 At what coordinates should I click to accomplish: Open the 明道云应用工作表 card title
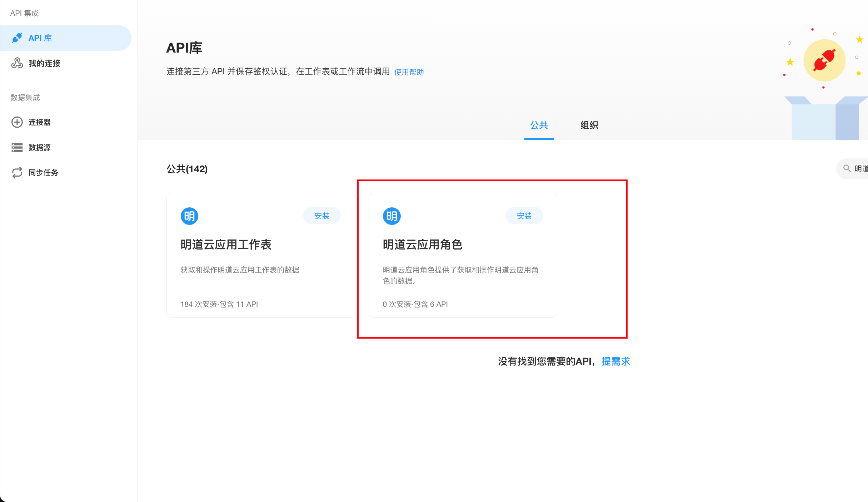pyautogui.click(x=226, y=245)
